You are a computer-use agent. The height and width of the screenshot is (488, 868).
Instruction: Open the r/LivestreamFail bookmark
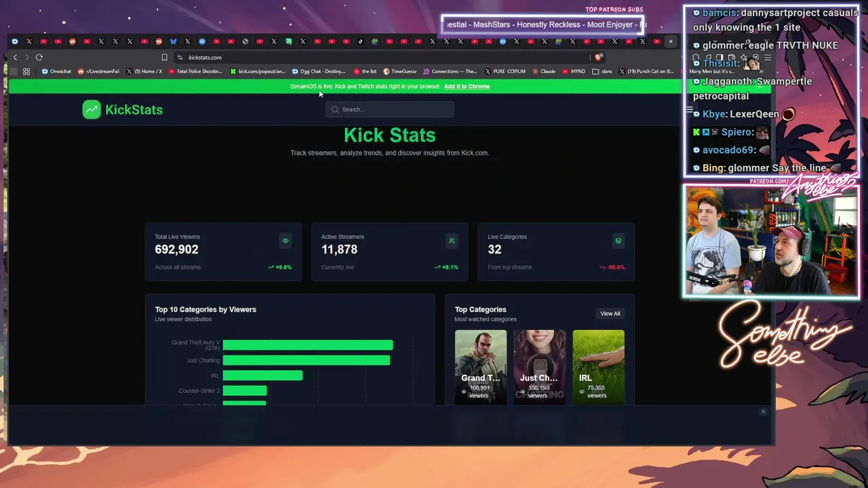(x=99, y=71)
